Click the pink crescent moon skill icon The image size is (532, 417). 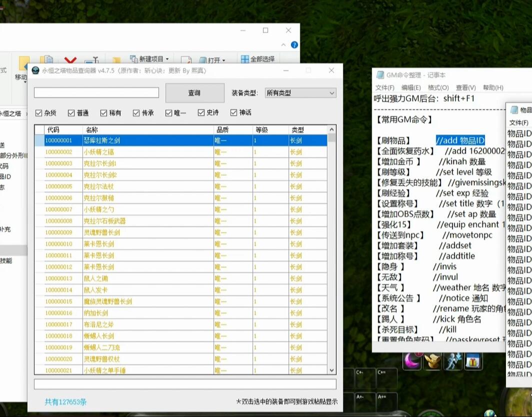pyautogui.click(x=413, y=360)
